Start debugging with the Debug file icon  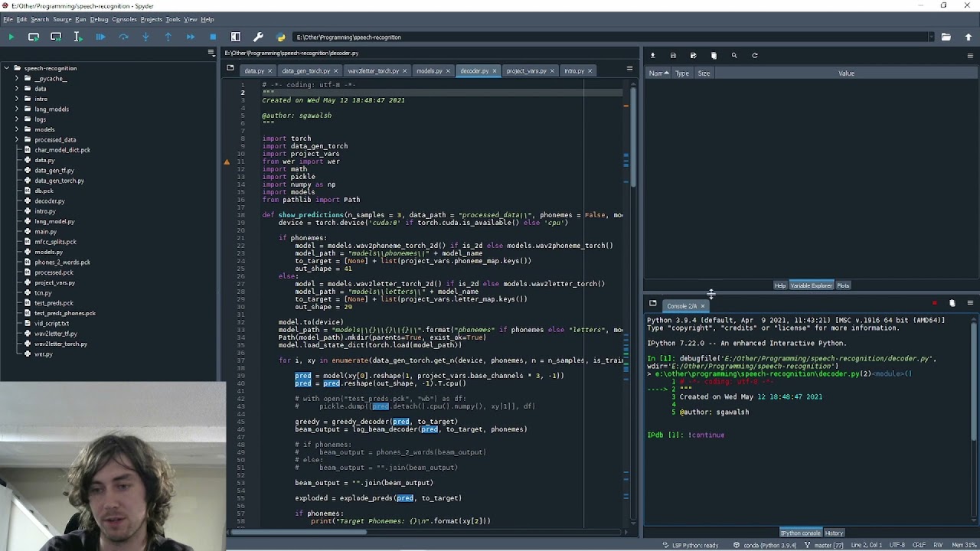[x=101, y=37]
